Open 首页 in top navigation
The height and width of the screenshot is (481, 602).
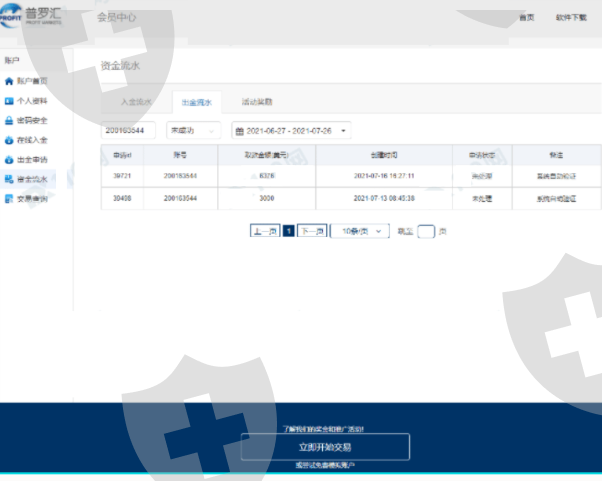click(x=526, y=17)
